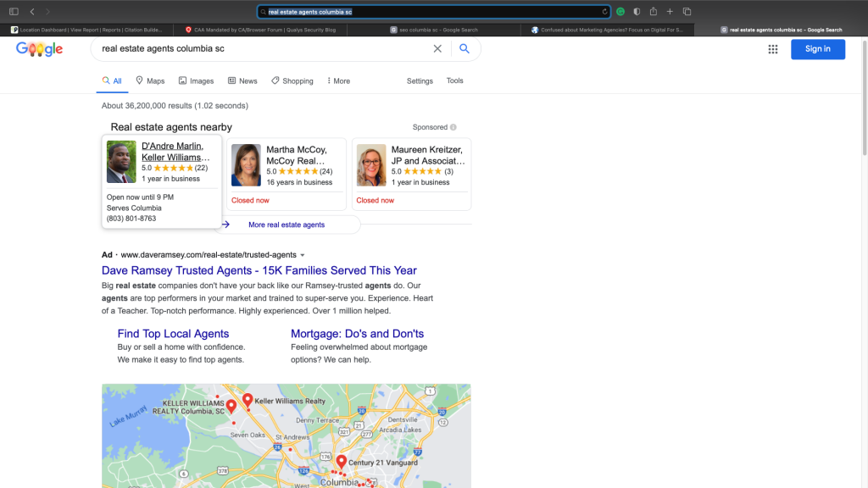The image size is (868, 488).
Task: Open a new tab with plus icon
Action: tap(670, 12)
